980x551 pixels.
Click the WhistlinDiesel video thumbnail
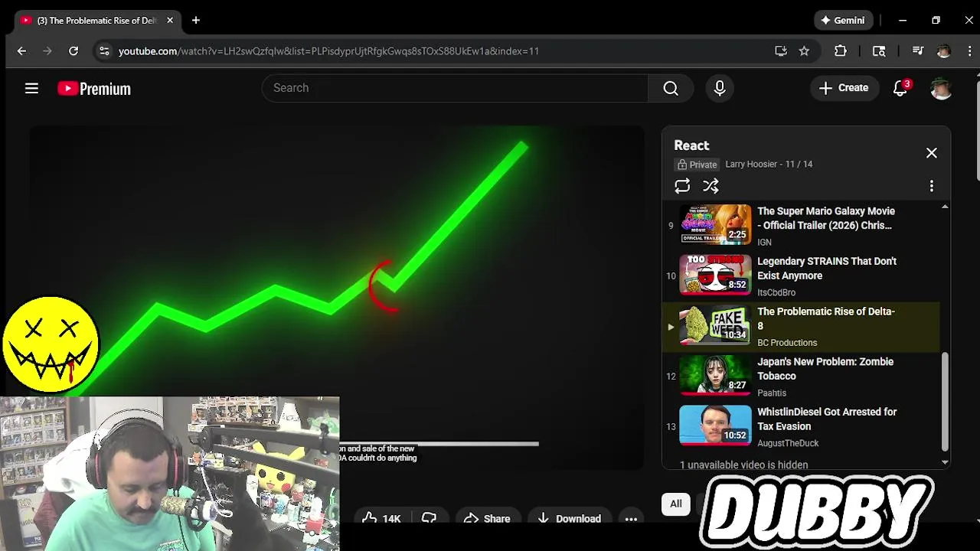(x=715, y=425)
